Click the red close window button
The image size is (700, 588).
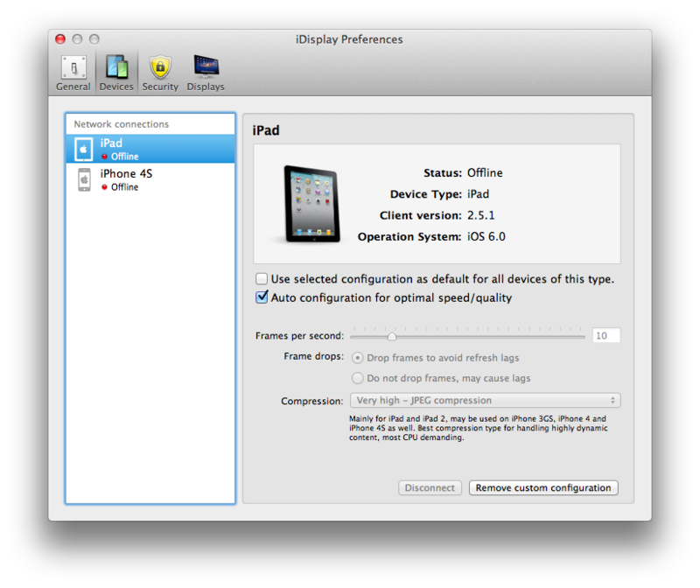pos(60,39)
